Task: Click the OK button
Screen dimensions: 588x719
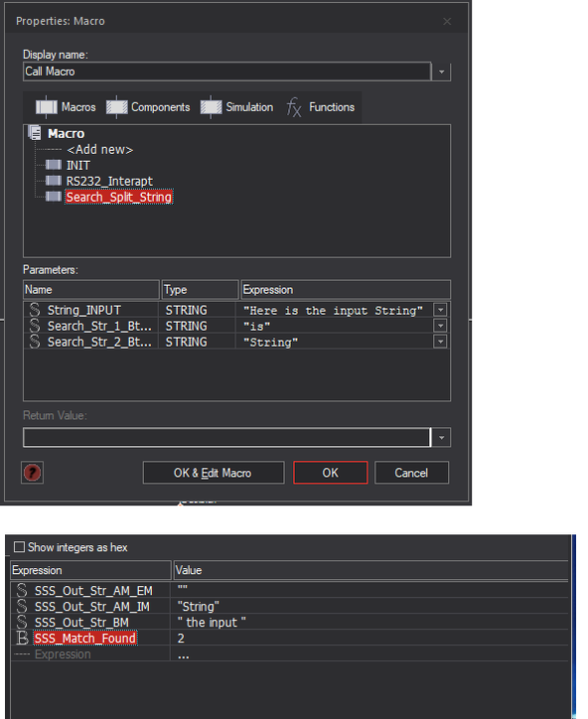Action: click(x=330, y=472)
